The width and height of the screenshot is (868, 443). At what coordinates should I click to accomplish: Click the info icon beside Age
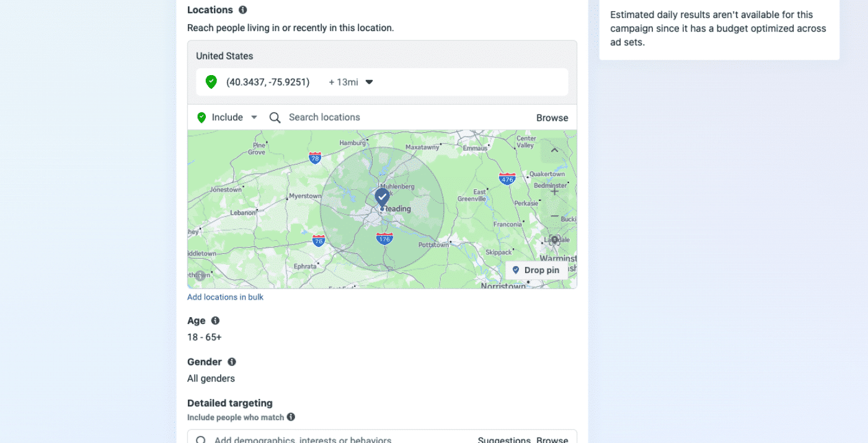coord(215,321)
